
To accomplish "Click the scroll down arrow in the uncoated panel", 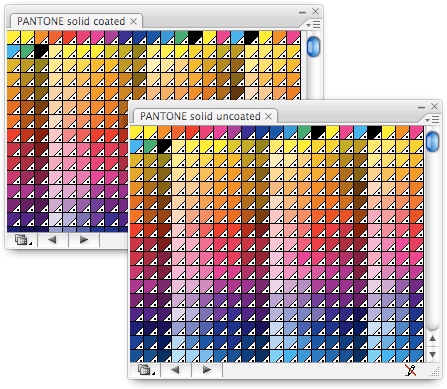I will pyautogui.click(x=433, y=354).
